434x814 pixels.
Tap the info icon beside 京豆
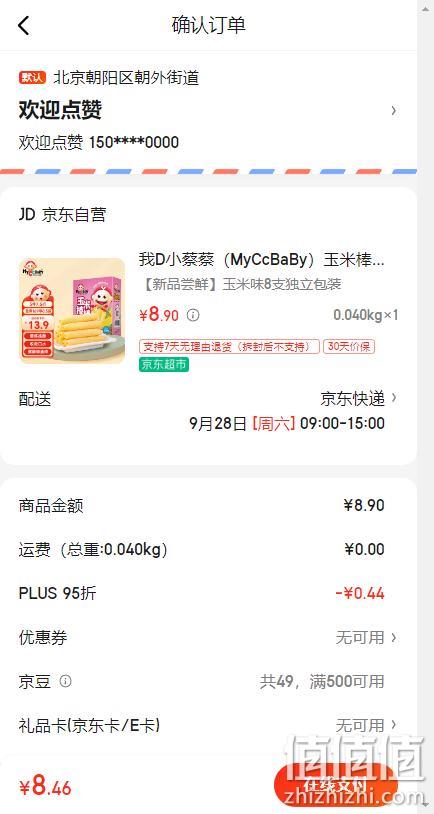pos(65,681)
